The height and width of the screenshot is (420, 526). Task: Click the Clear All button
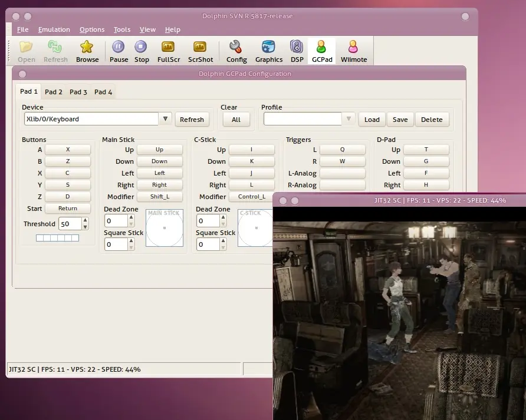tap(236, 120)
